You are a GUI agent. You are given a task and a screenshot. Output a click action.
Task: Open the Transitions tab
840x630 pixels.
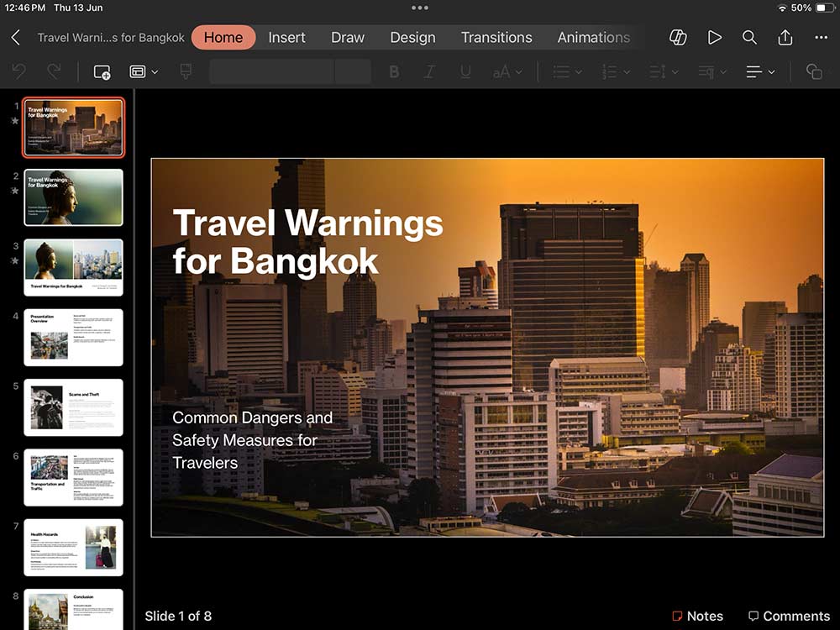[x=496, y=37]
